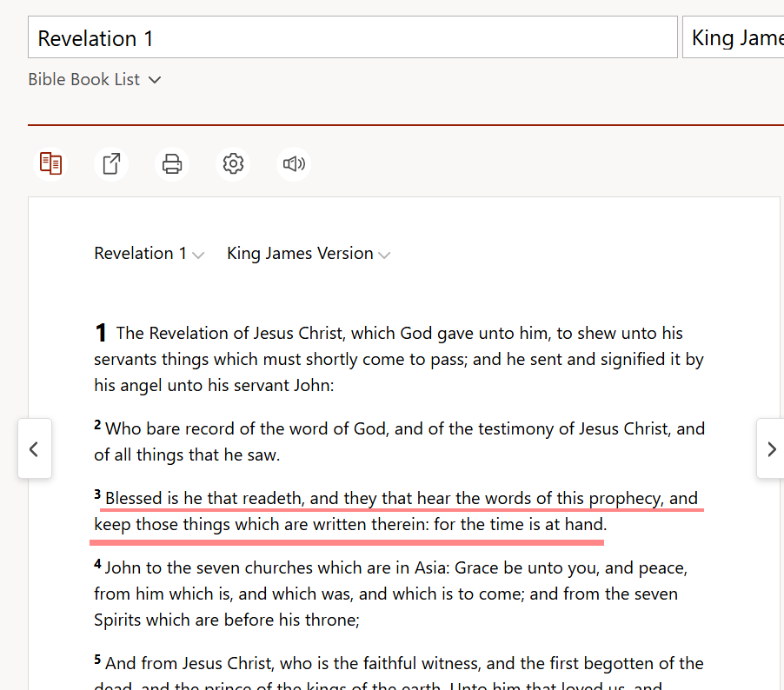784x690 pixels.
Task: Go to previous chapter arrow
Action: pos(35,448)
